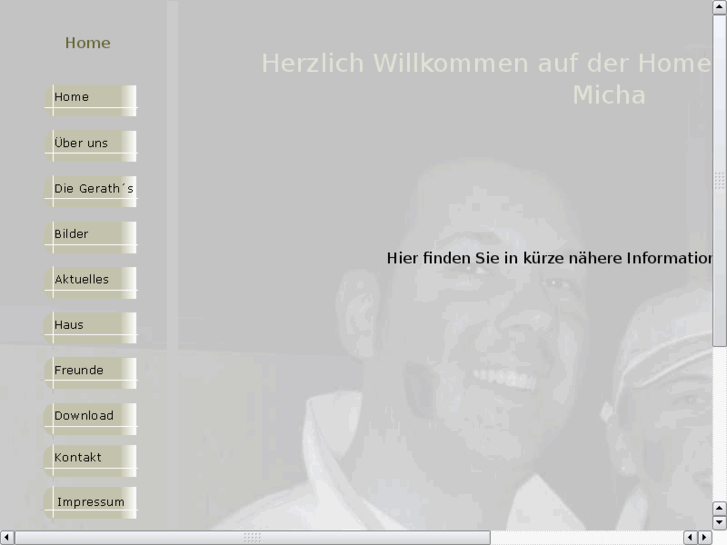The image size is (727, 545).
Task: Select the Bilder menu button
Action: click(90, 237)
